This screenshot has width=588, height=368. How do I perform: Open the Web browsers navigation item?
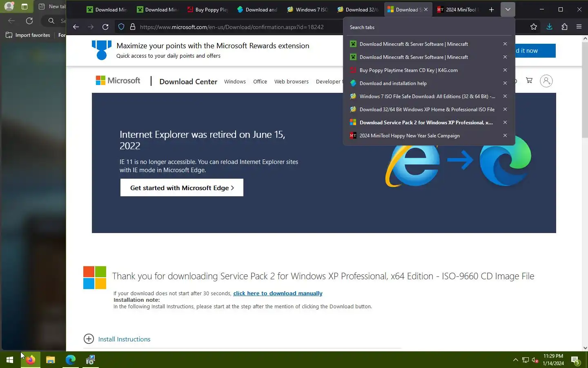292,82
